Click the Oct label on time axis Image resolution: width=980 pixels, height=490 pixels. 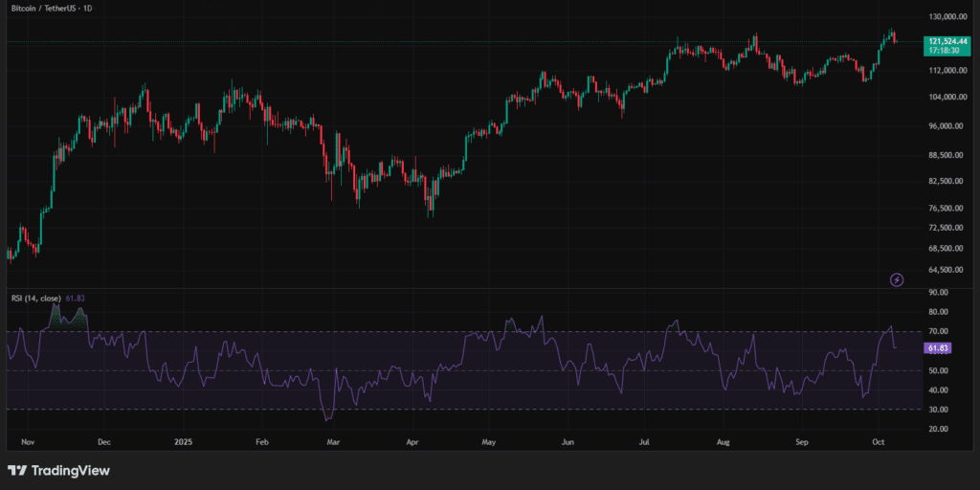(x=880, y=443)
